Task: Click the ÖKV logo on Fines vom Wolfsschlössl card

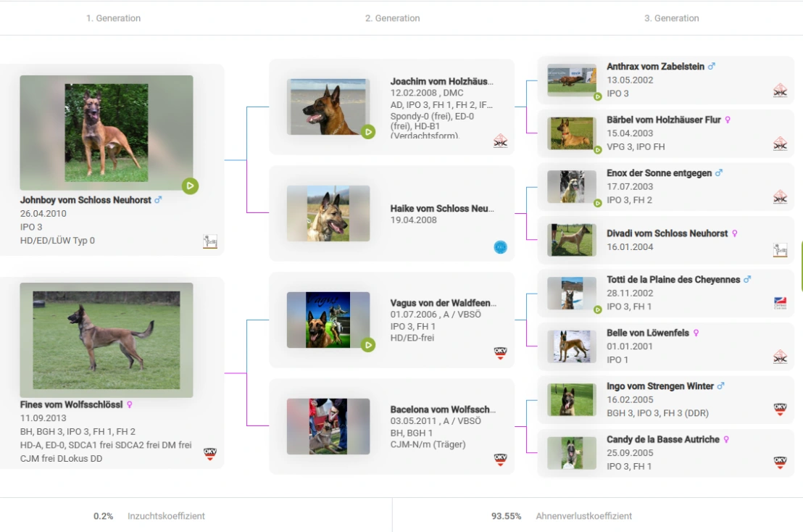Action: pyautogui.click(x=210, y=454)
